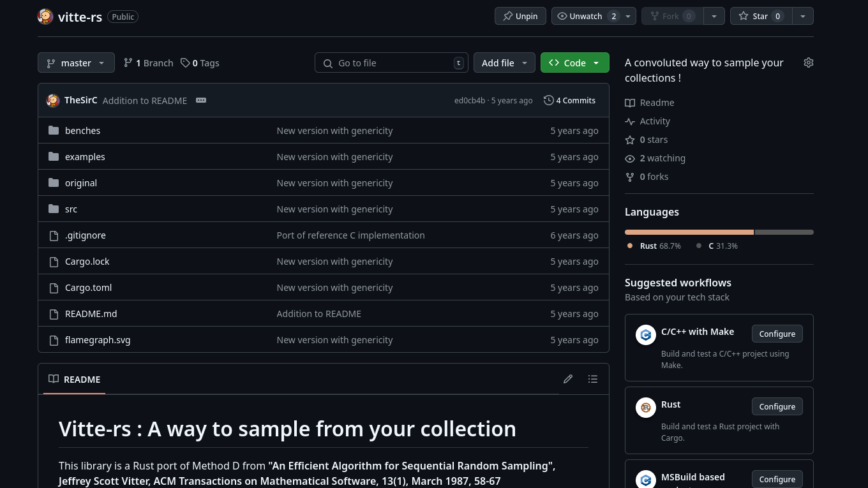Click the Cargo.toml file icon

tap(54, 288)
